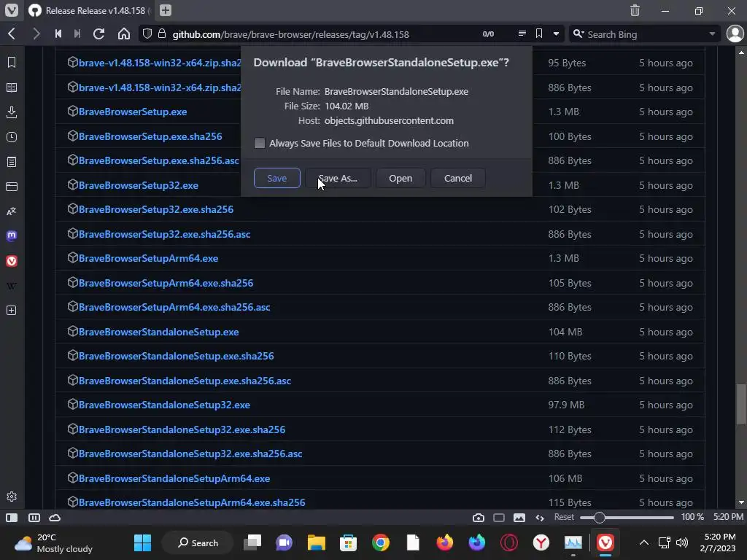
Task: Open closed tabs trash icon
Action: click(x=635, y=10)
